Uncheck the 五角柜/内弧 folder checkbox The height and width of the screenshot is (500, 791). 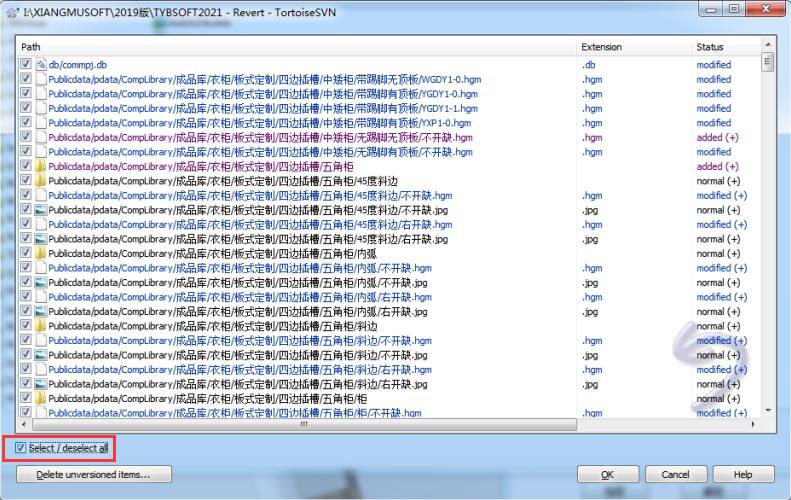pos(26,253)
